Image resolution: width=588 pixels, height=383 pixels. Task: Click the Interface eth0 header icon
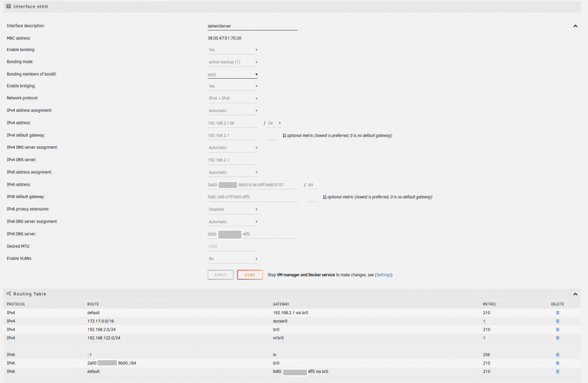tap(9, 6)
